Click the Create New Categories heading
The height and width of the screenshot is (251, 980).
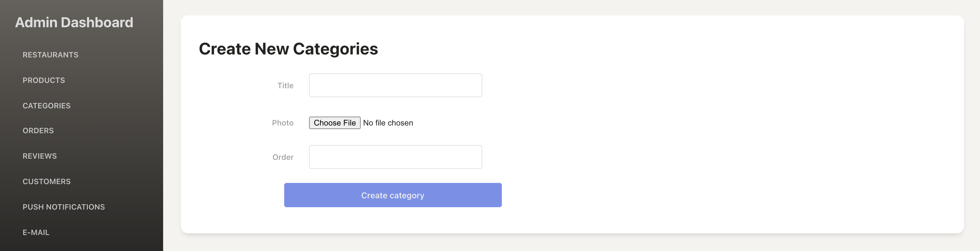pyautogui.click(x=288, y=49)
